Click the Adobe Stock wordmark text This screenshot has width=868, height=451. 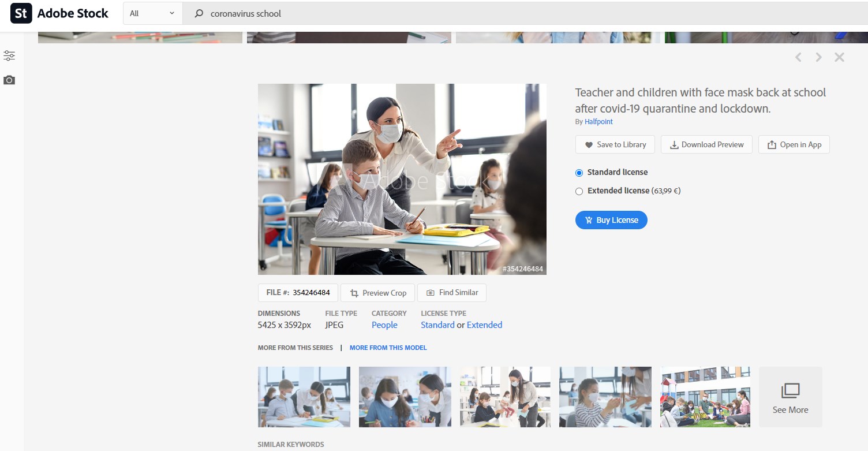(73, 13)
